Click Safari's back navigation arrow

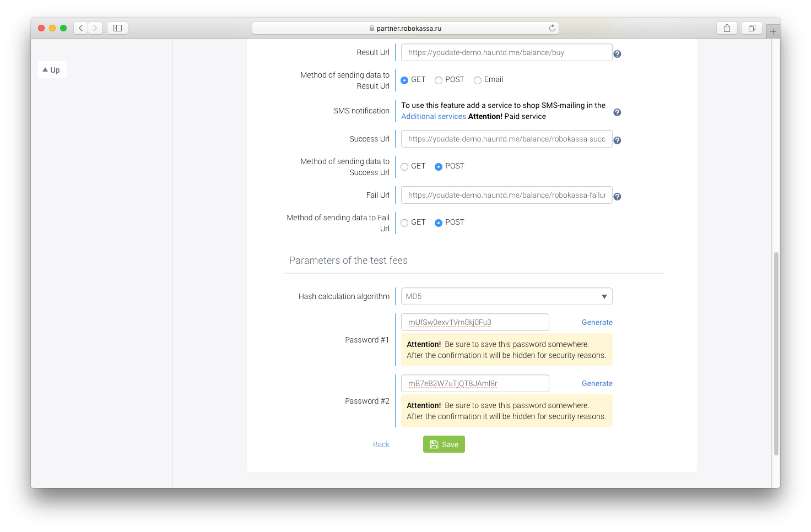tap(81, 28)
